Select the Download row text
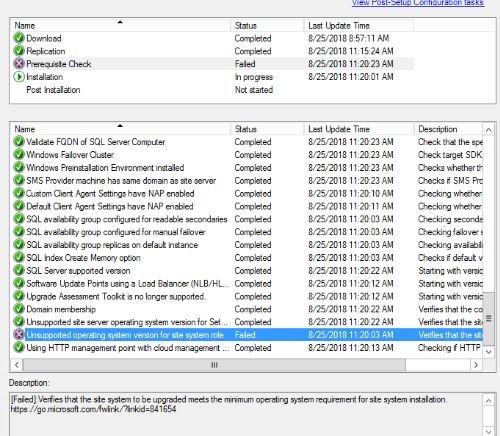The height and width of the screenshot is (436, 500). pyautogui.click(x=44, y=38)
